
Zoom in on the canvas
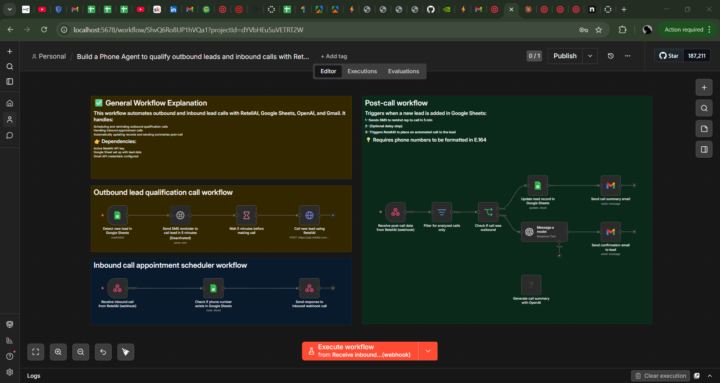click(58, 352)
